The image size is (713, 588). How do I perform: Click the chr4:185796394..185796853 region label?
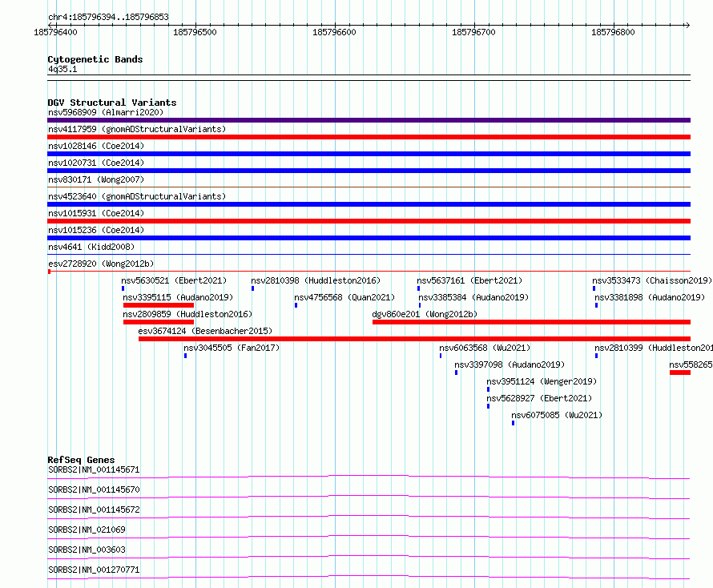click(108, 17)
